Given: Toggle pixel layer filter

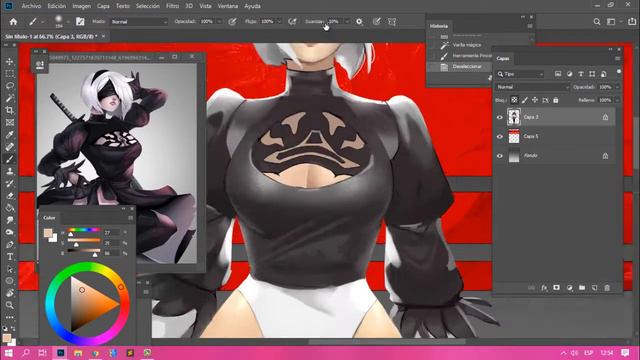Looking at the screenshot, I should tap(558, 74).
